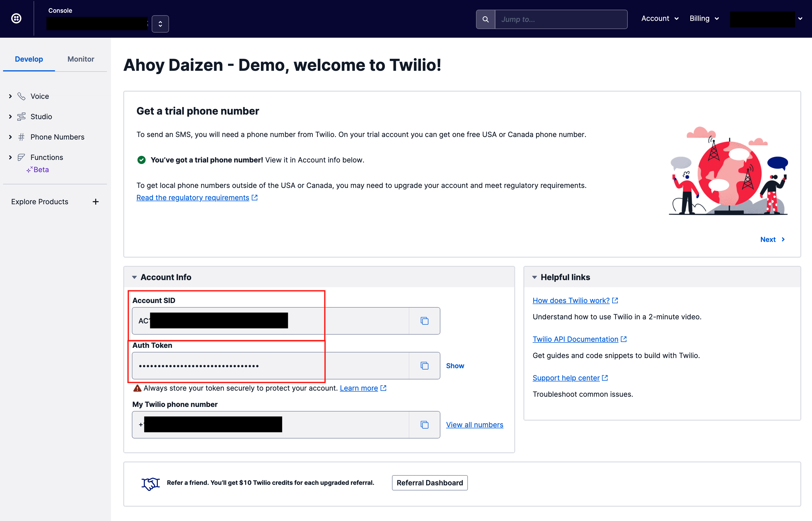Image resolution: width=812 pixels, height=521 pixels.
Task: Click the green trial number checkmark icon
Action: pos(141,160)
